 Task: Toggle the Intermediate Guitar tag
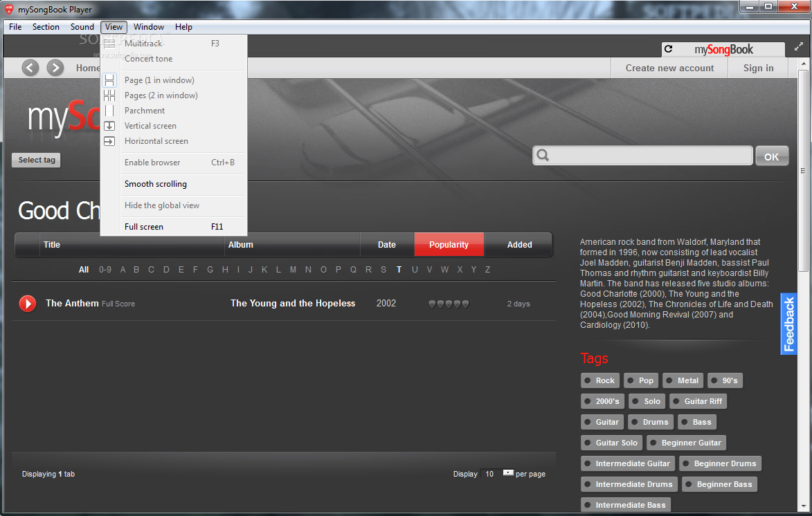coord(628,463)
